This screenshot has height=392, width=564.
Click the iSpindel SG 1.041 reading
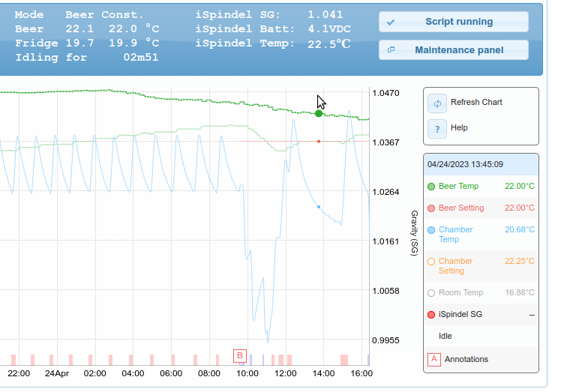pos(269,15)
